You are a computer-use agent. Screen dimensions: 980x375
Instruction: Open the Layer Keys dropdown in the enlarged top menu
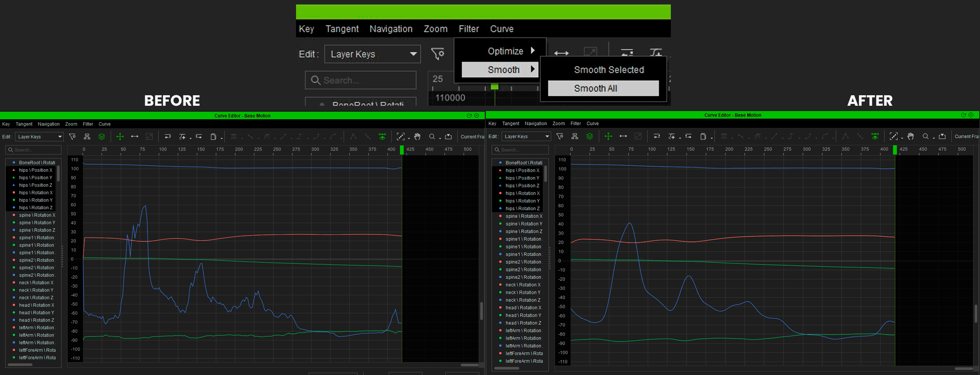pyautogui.click(x=372, y=54)
